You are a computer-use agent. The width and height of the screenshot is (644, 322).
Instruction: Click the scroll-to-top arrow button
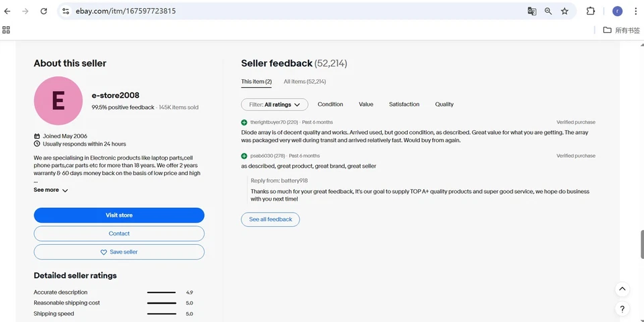pyautogui.click(x=622, y=289)
